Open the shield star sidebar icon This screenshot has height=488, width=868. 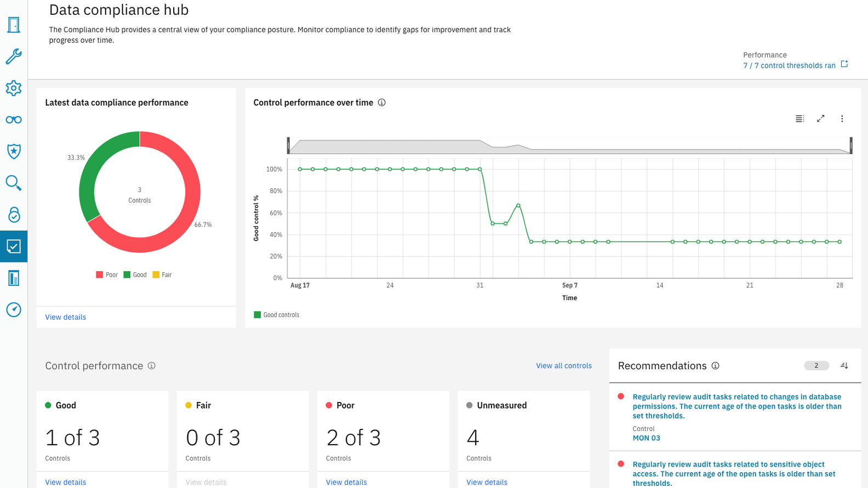coord(14,151)
